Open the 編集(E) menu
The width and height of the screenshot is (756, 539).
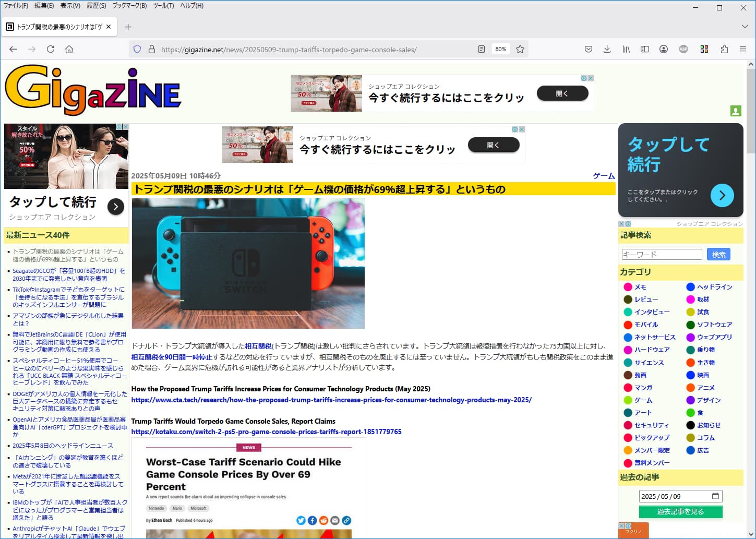pos(44,6)
